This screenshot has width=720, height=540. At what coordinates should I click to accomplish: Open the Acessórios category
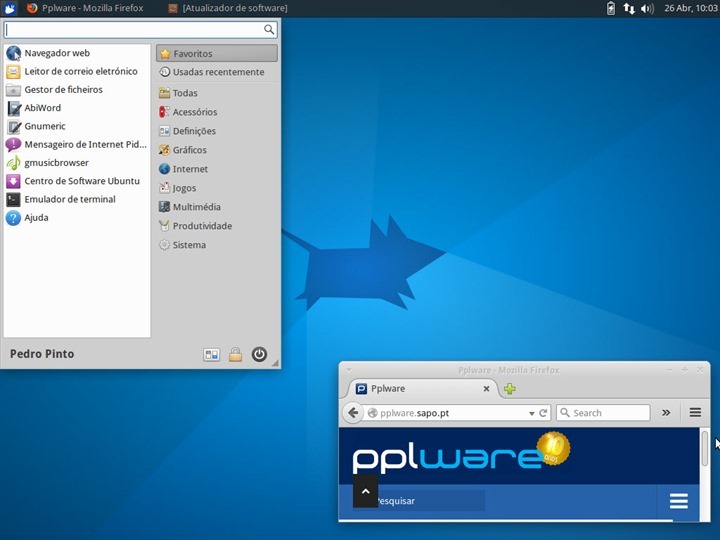tap(217, 112)
